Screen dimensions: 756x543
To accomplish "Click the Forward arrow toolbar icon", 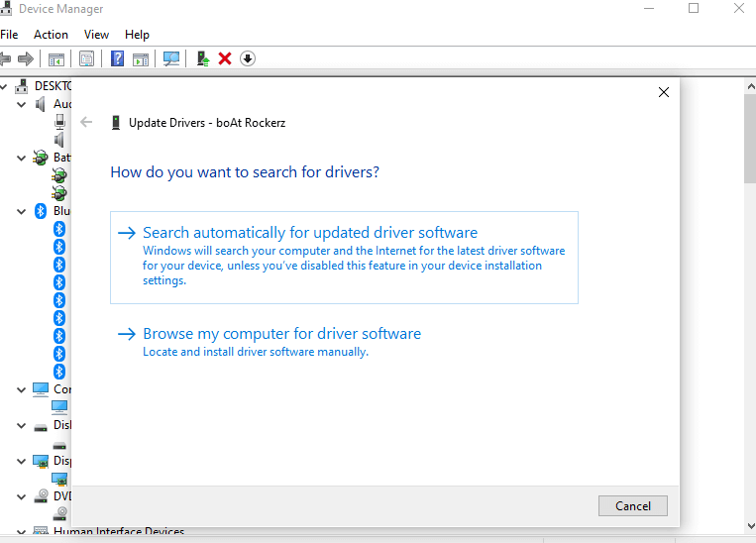I will [x=26, y=58].
